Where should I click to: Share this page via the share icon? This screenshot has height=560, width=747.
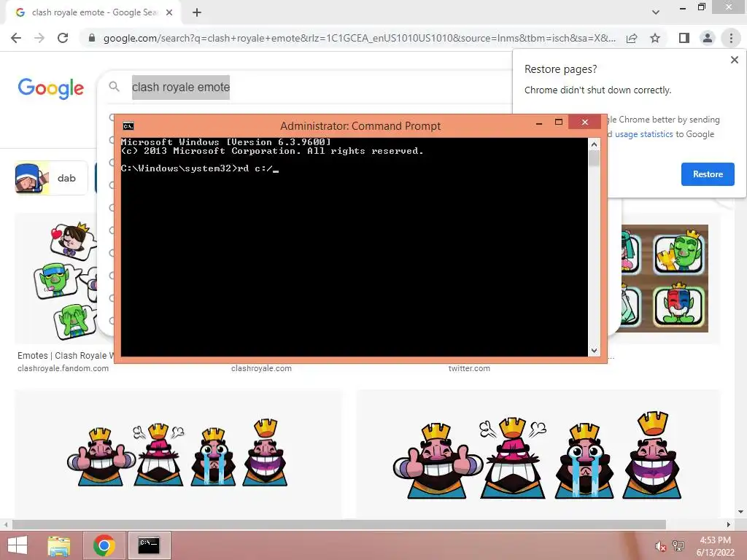pyautogui.click(x=632, y=38)
